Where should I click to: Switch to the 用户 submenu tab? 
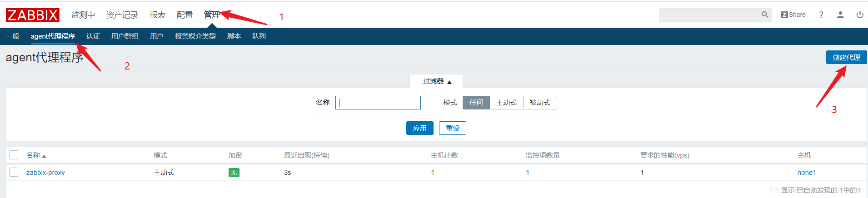coord(157,36)
